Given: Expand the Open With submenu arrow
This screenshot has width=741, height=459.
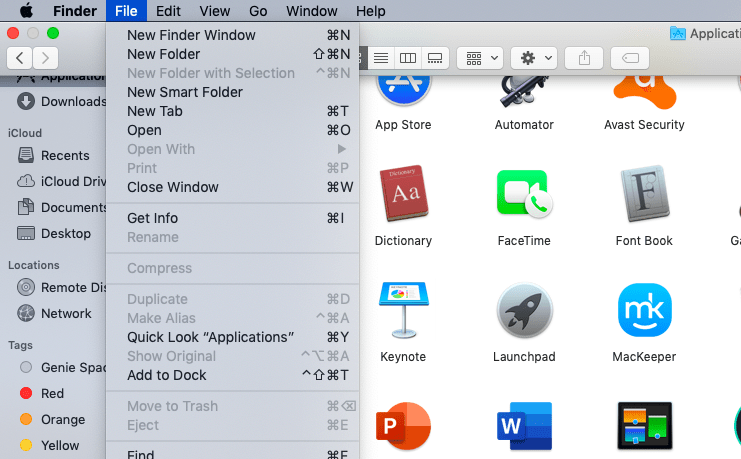Looking at the screenshot, I should 342,149.
